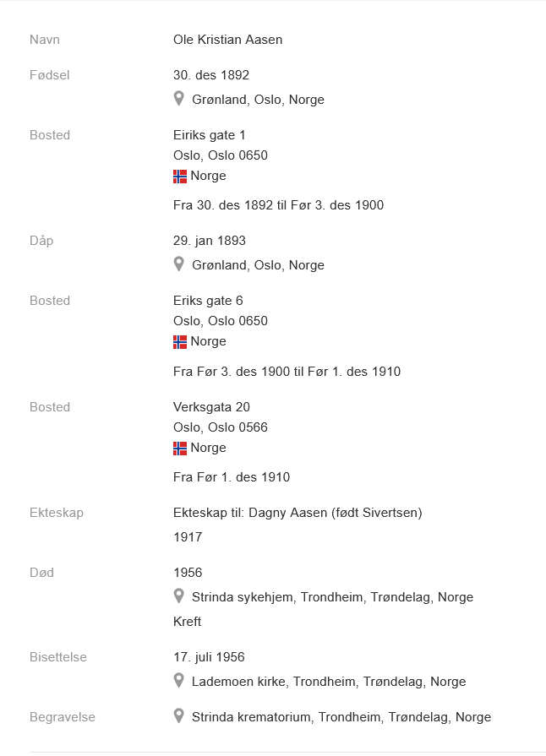546x756 pixels.
Task: Click the Norwegian flag under Verksgata 20
Action: [180, 448]
